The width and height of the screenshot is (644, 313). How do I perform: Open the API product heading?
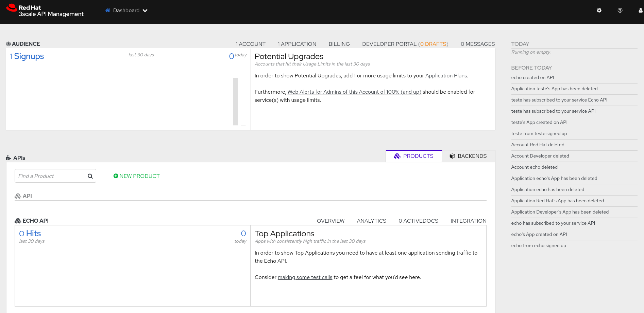coord(23,196)
